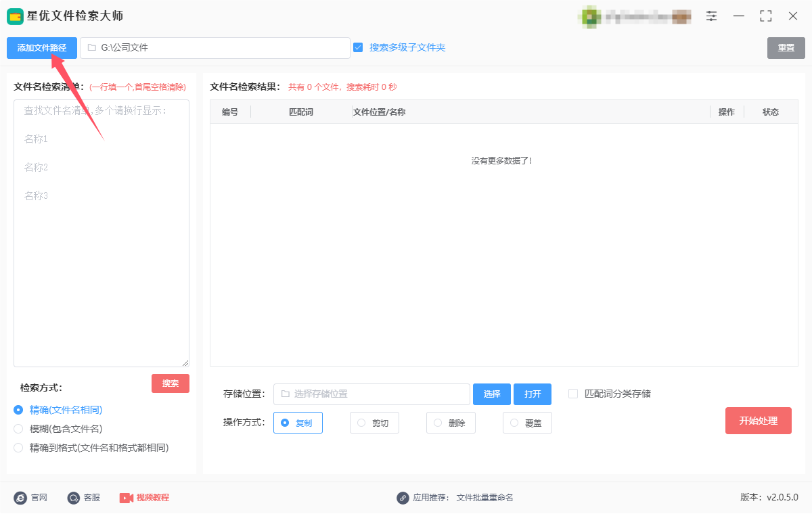Viewport: 812px width, 514px height.
Task: Click the 匹配词 column header
Action: (301, 112)
